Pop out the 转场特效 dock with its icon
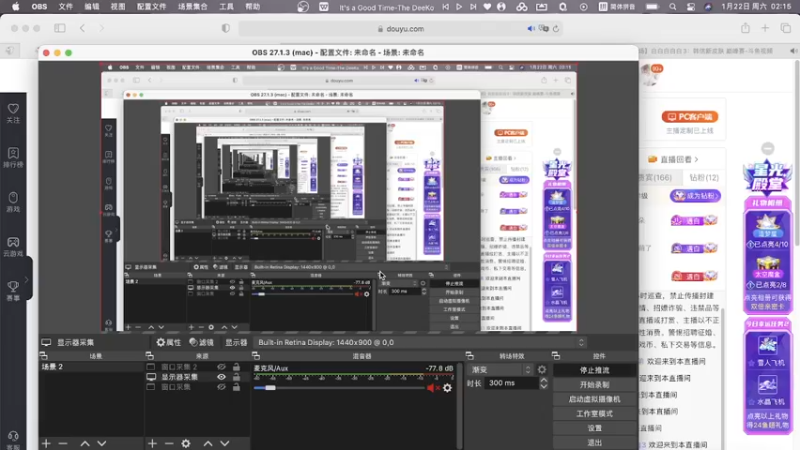The width and height of the screenshot is (800, 450). (469, 356)
